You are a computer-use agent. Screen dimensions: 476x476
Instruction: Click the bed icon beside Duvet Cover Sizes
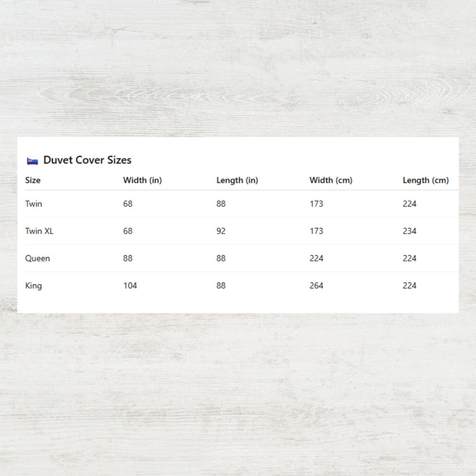(x=32, y=161)
